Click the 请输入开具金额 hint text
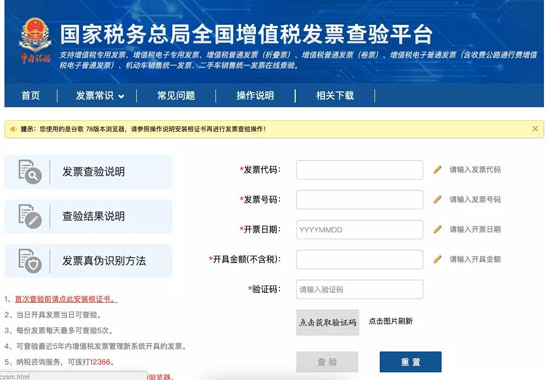550x380 pixels. [475, 259]
